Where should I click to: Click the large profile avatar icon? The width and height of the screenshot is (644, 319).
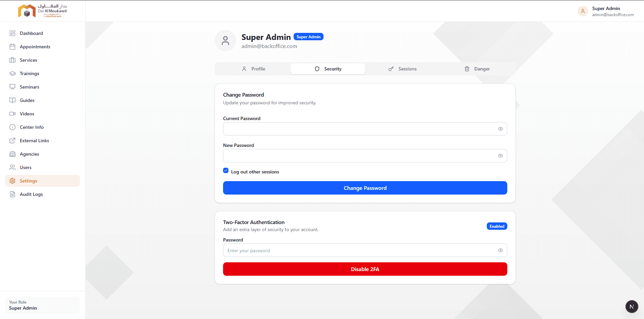(225, 41)
